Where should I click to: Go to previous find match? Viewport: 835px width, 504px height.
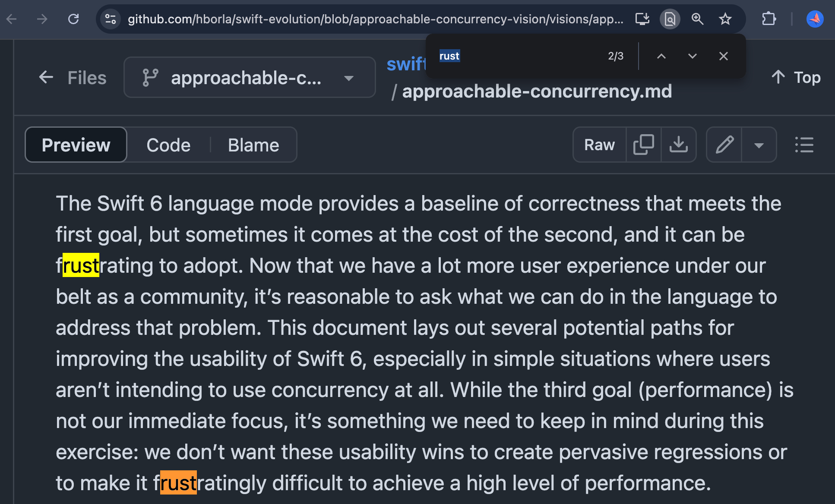click(x=661, y=56)
